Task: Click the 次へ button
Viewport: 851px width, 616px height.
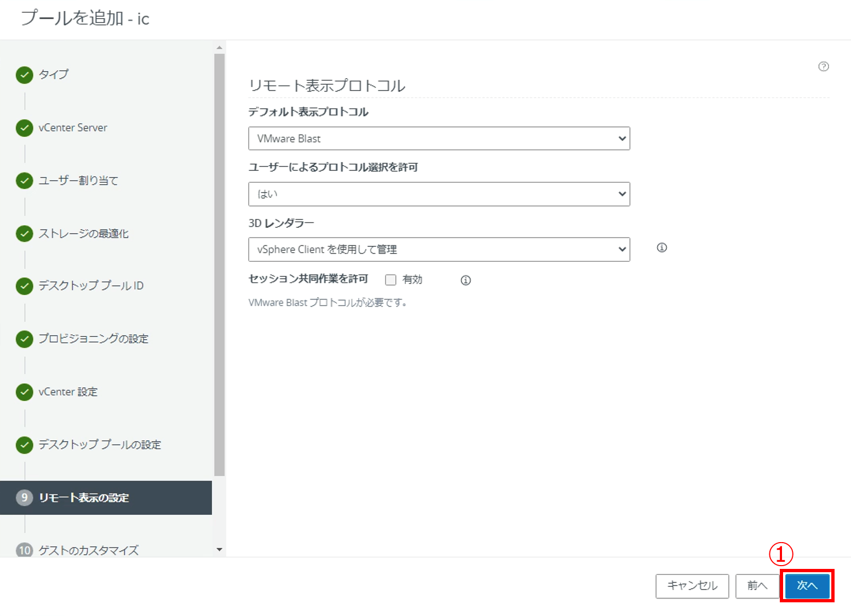Action: point(807,586)
